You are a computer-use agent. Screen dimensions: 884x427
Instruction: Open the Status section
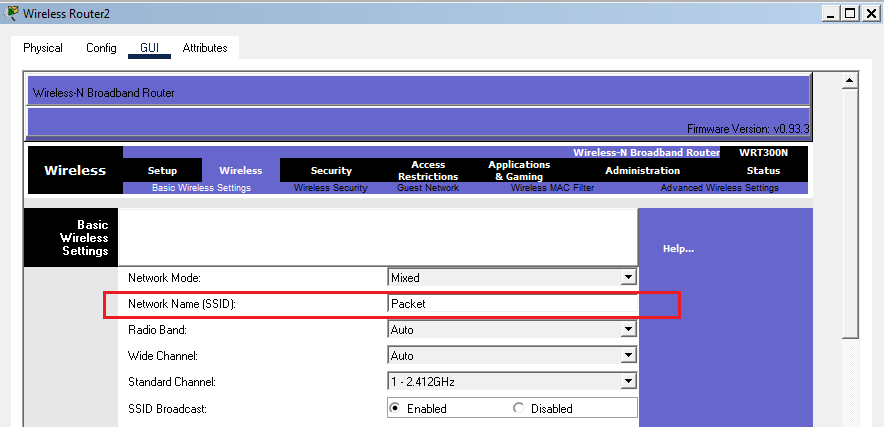pos(763,171)
